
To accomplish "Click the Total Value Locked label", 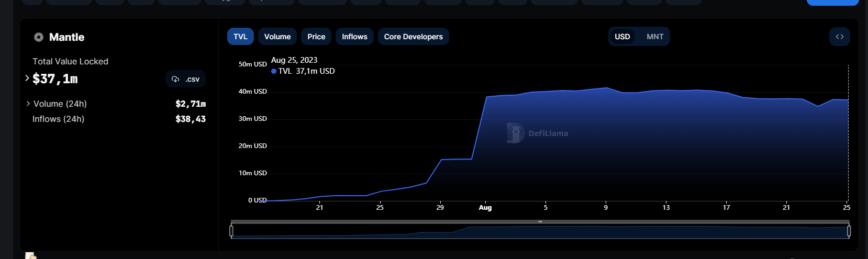I will pyautogui.click(x=70, y=61).
